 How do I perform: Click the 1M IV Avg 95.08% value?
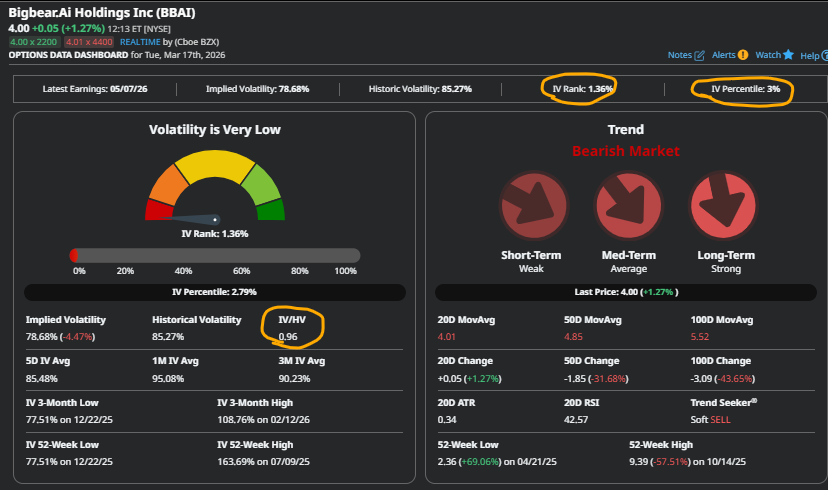168,379
